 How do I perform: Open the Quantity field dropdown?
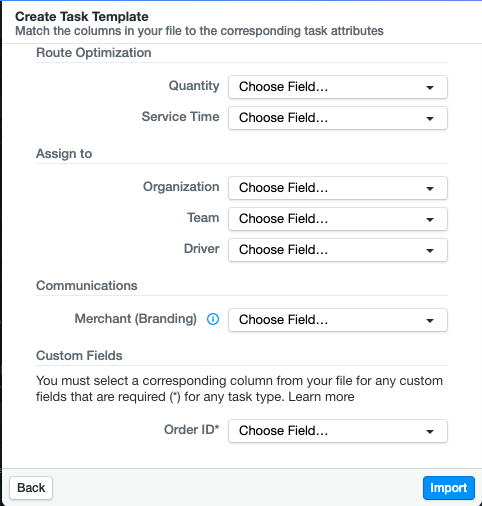pos(338,87)
